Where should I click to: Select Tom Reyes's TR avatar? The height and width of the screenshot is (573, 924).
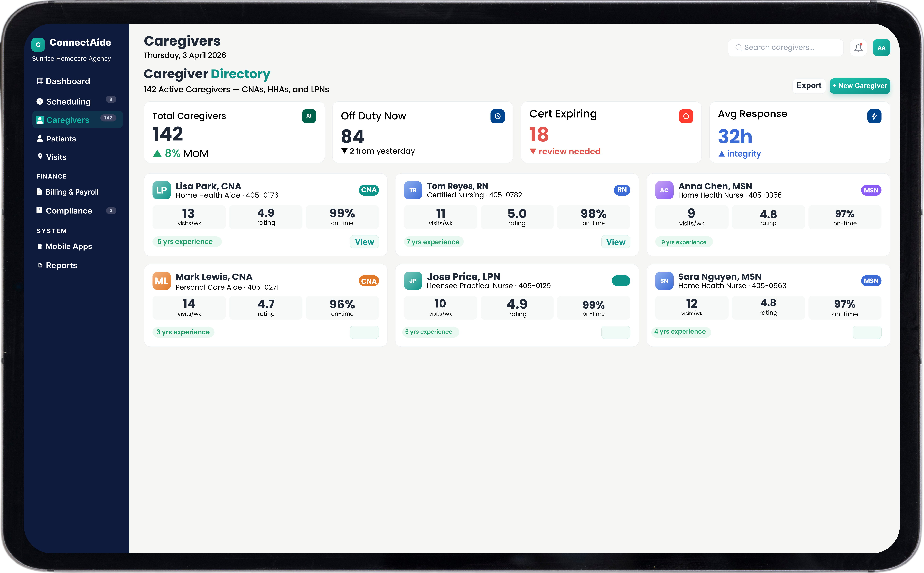point(413,190)
